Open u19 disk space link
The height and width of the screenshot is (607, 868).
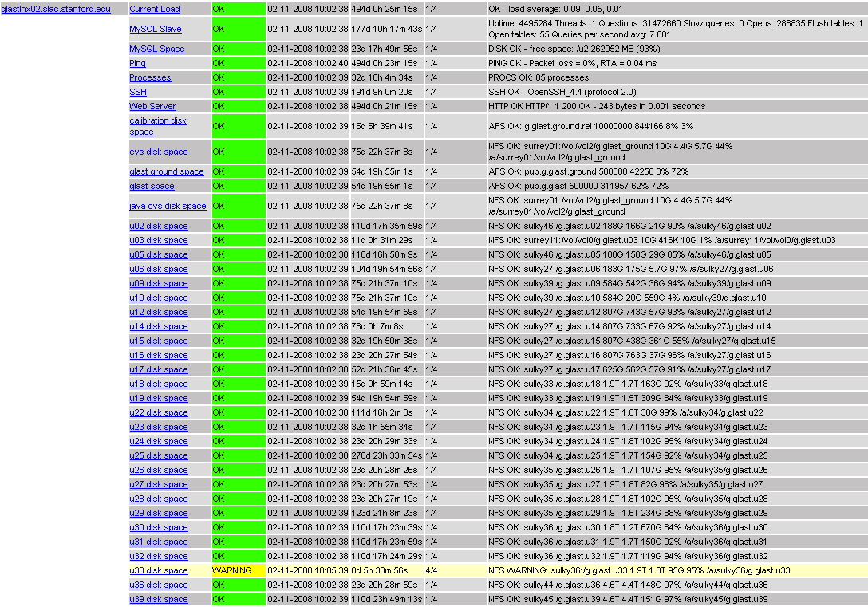tap(159, 398)
